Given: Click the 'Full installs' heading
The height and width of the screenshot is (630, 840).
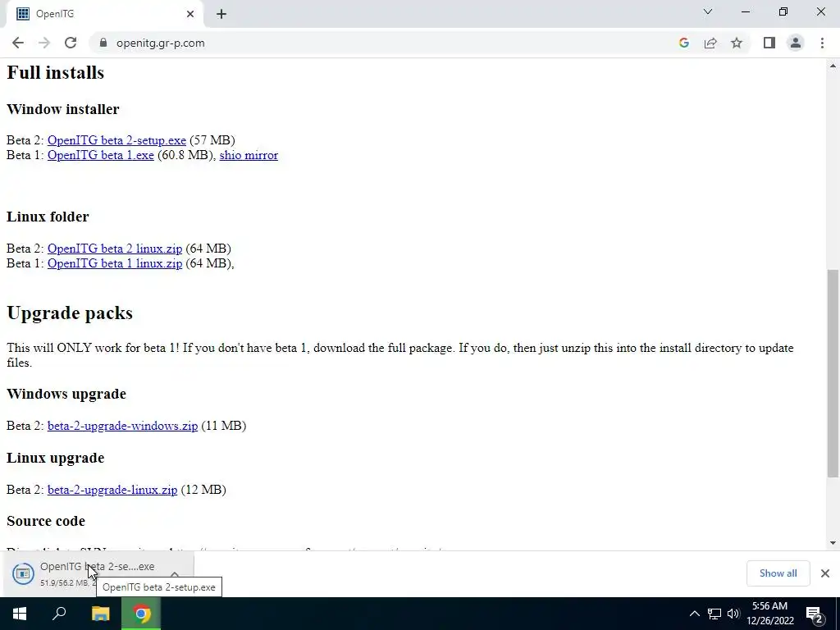Looking at the screenshot, I should pyautogui.click(x=55, y=73).
